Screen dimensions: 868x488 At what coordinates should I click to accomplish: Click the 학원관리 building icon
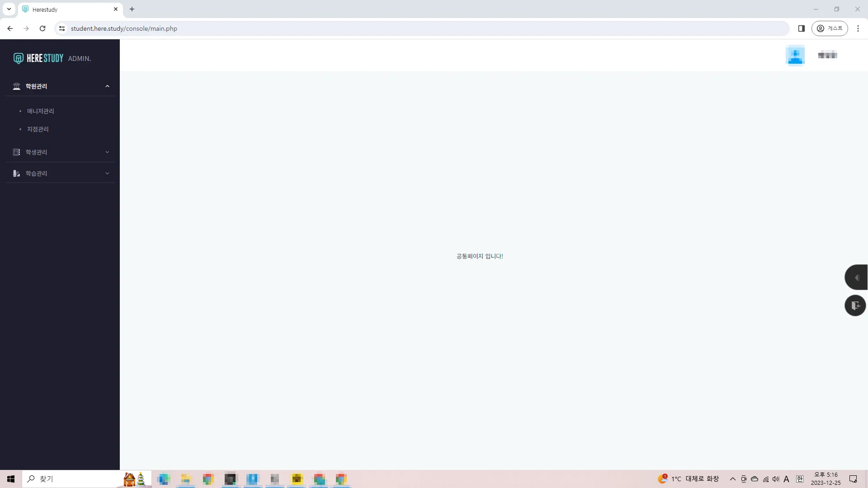(17, 86)
